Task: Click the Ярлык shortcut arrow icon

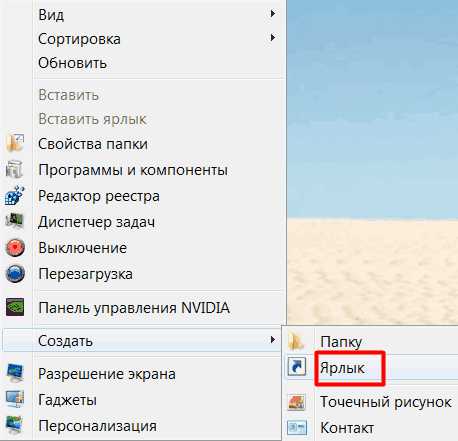Action: 297,367
